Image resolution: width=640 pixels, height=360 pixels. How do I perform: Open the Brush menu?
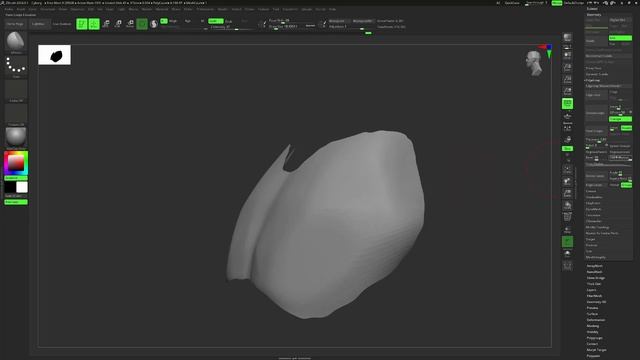[x=21, y=9]
